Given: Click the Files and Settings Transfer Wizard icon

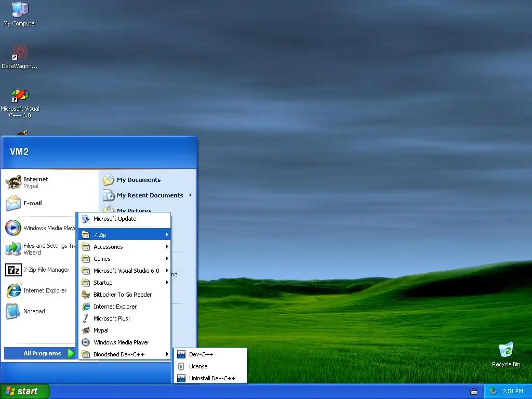Looking at the screenshot, I should coord(13,249).
